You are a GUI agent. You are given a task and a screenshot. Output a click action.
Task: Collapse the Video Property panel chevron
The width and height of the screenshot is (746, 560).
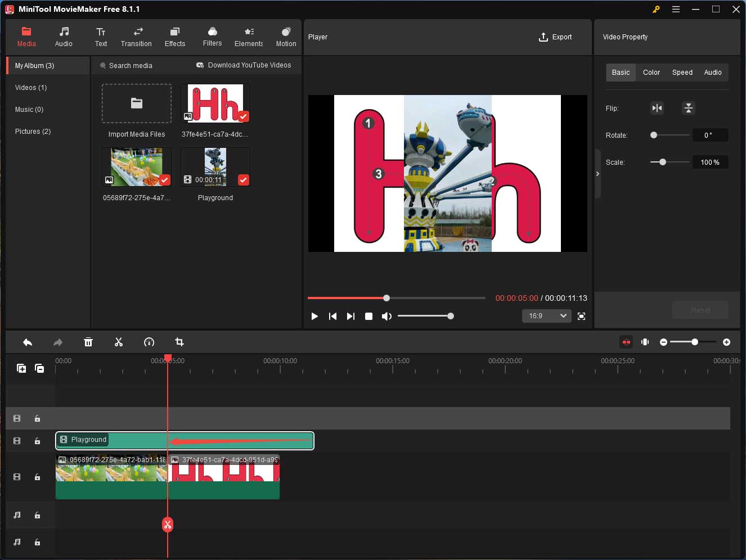click(x=597, y=173)
